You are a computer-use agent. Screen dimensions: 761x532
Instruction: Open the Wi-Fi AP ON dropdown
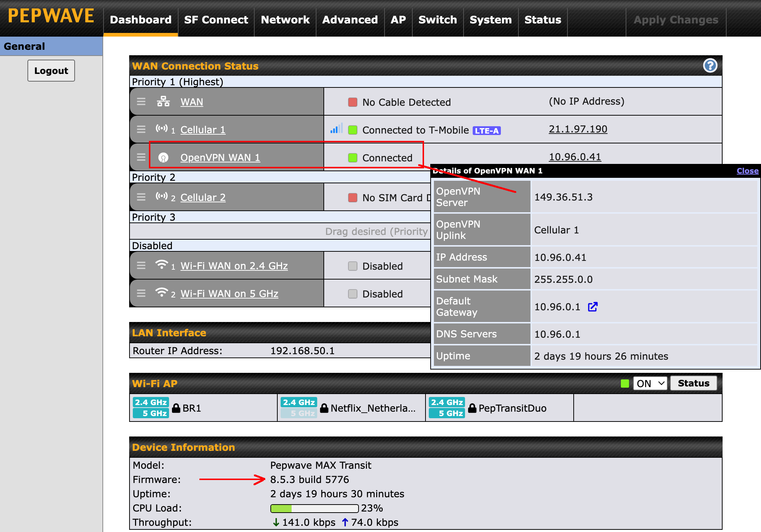click(650, 383)
